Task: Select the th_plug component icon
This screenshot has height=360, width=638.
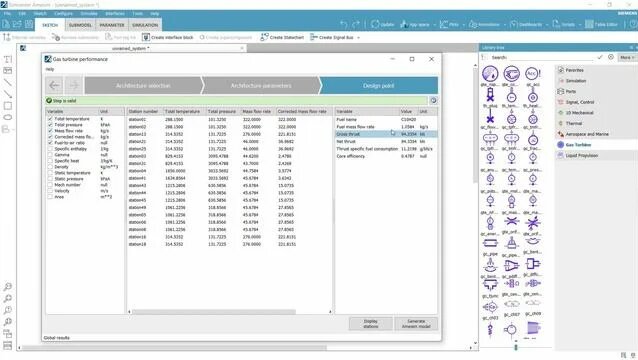Action: (x=490, y=96)
